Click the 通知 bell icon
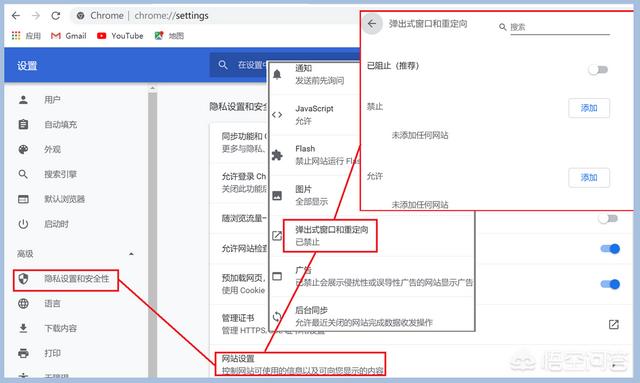Screen dimensions: 640x383 277,74
